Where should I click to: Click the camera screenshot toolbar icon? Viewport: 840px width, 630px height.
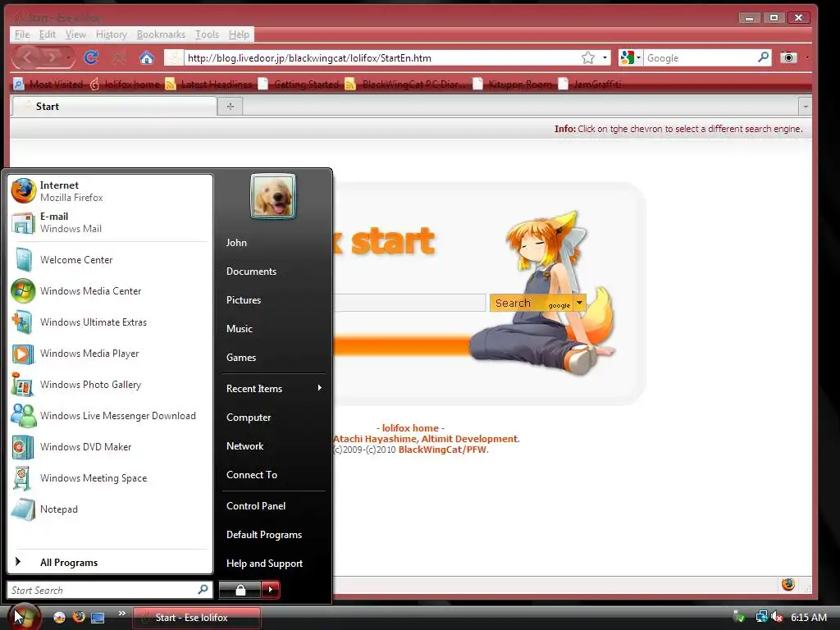(788, 57)
